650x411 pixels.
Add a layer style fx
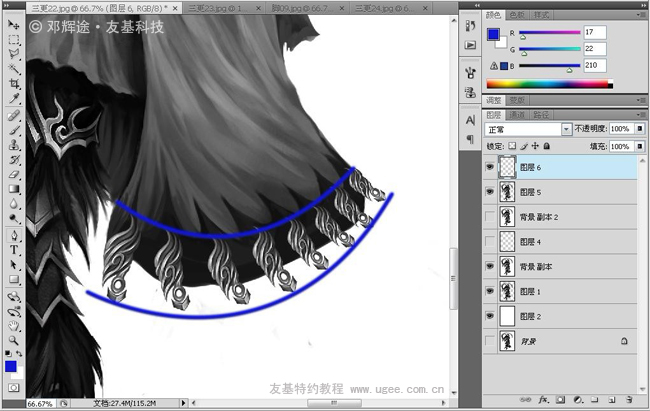(543, 400)
